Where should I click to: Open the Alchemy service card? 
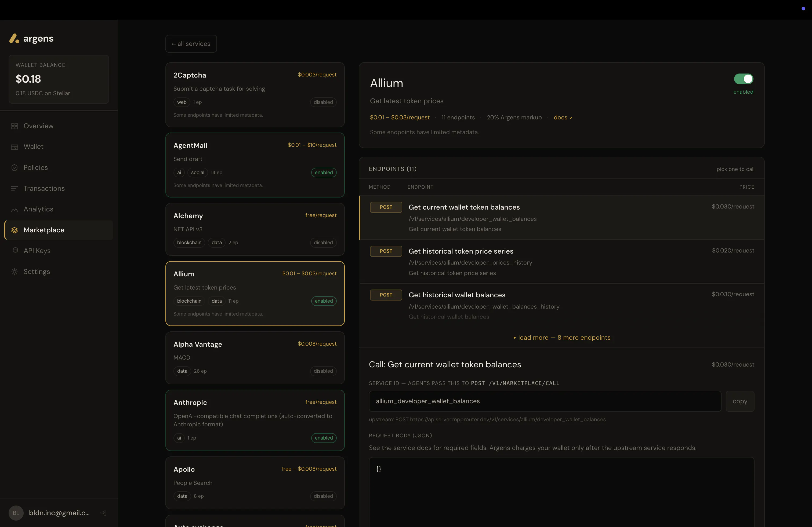(x=255, y=229)
